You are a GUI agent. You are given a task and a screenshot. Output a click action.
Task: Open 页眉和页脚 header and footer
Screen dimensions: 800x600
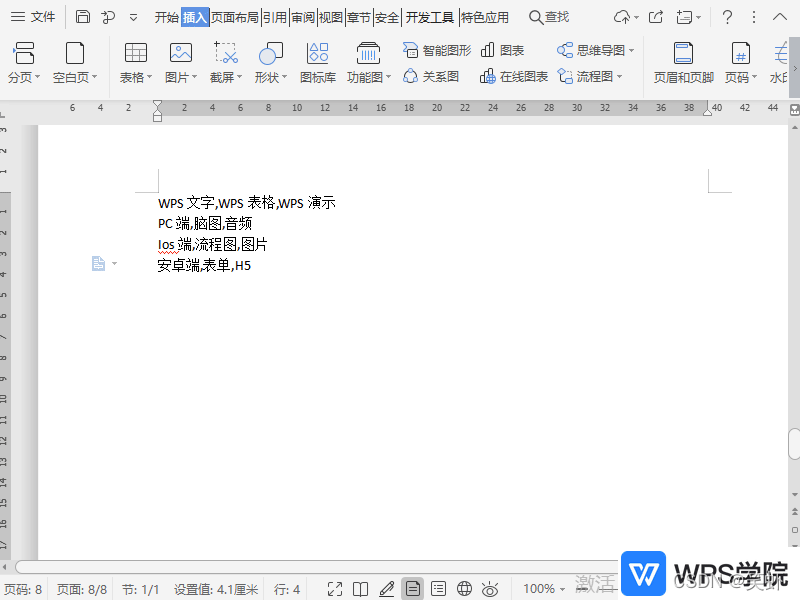click(684, 63)
